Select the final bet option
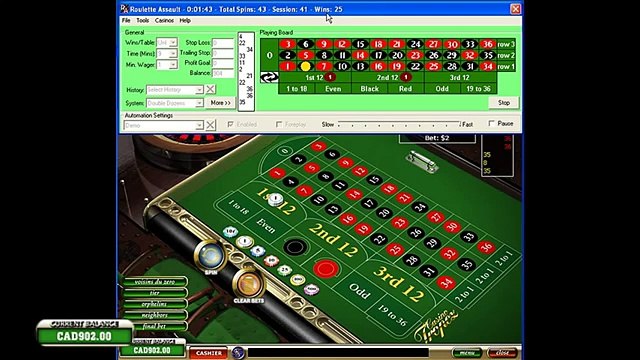The image size is (640, 360). pyautogui.click(x=155, y=326)
